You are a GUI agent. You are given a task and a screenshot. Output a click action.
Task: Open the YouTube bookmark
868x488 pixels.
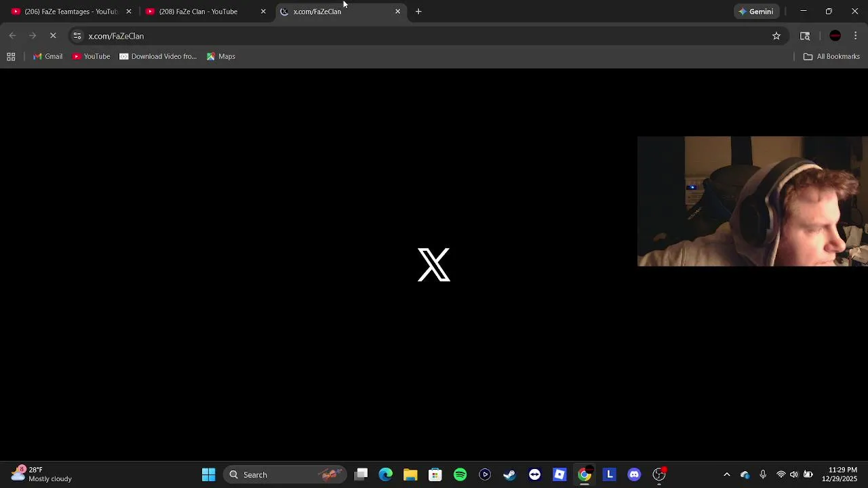tap(92, 56)
